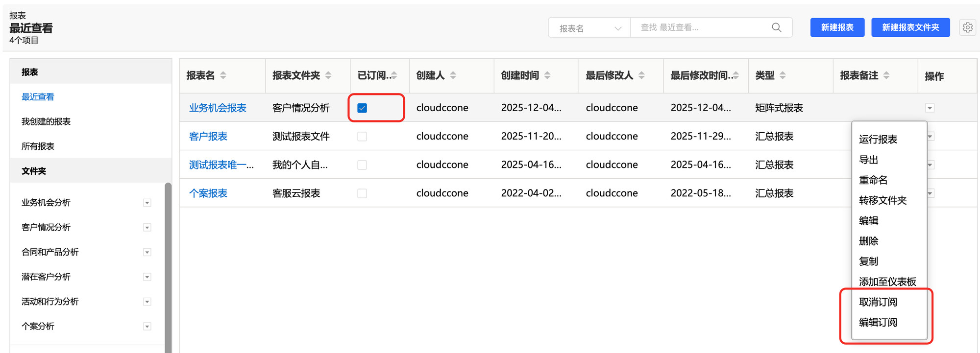
Task: Click the search magnifier icon
Action: (x=776, y=27)
